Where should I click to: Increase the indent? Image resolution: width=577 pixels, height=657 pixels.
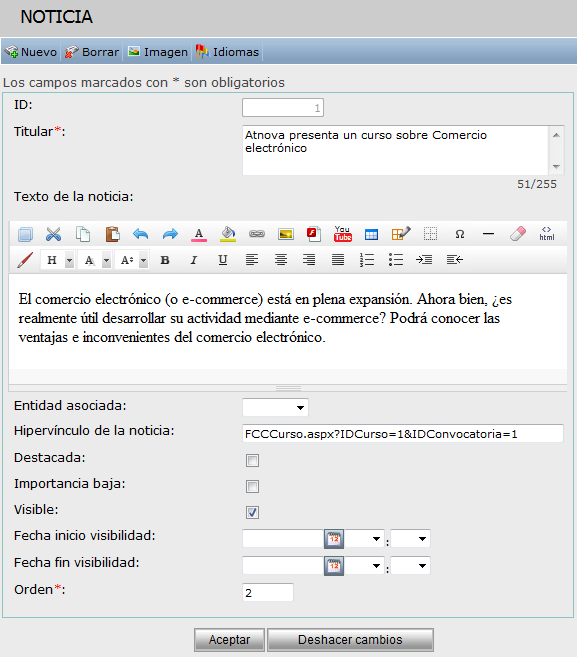(424, 260)
